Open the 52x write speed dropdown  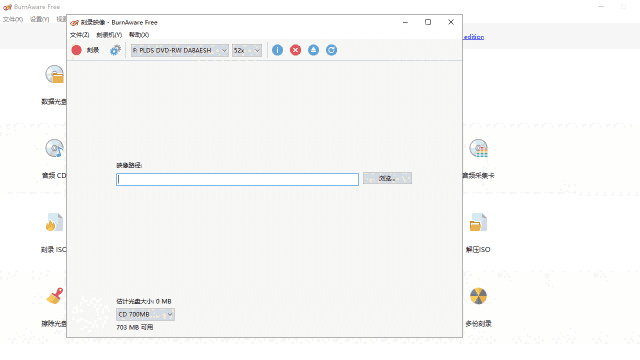247,50
